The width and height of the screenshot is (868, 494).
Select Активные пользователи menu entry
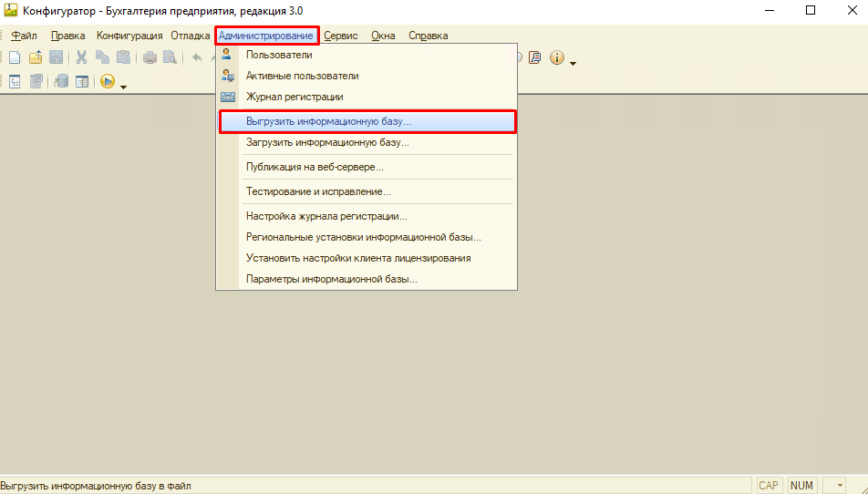coord(367,76)
